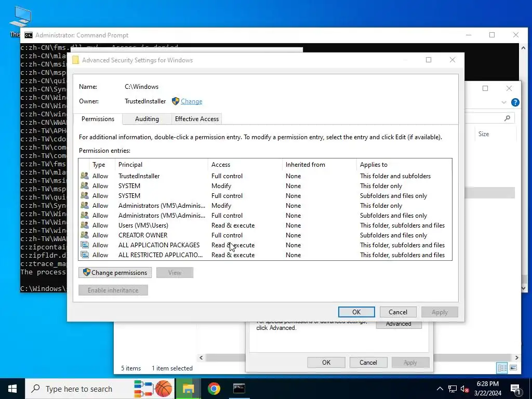Show hidden system tray icons
The width and height of the screenshot is (532, 399).
click(440, 389)
